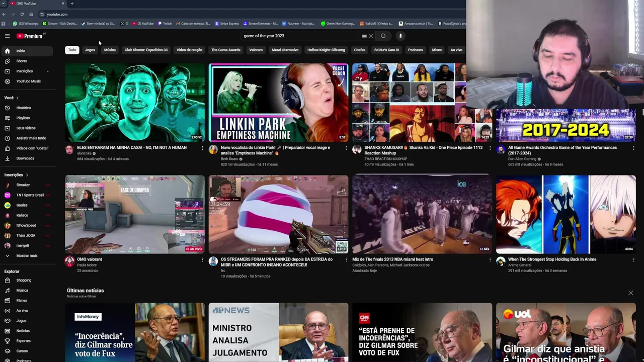The width and height of the screenshot is (644, 362).
Task: Open Esportes under Explorar
Action: (27, 340)
